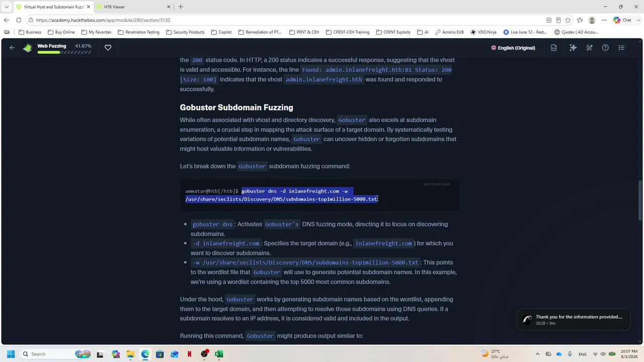Open the 27°C weather widget
The height and width of the screenshot is (362, 644).
coord(495,354)
